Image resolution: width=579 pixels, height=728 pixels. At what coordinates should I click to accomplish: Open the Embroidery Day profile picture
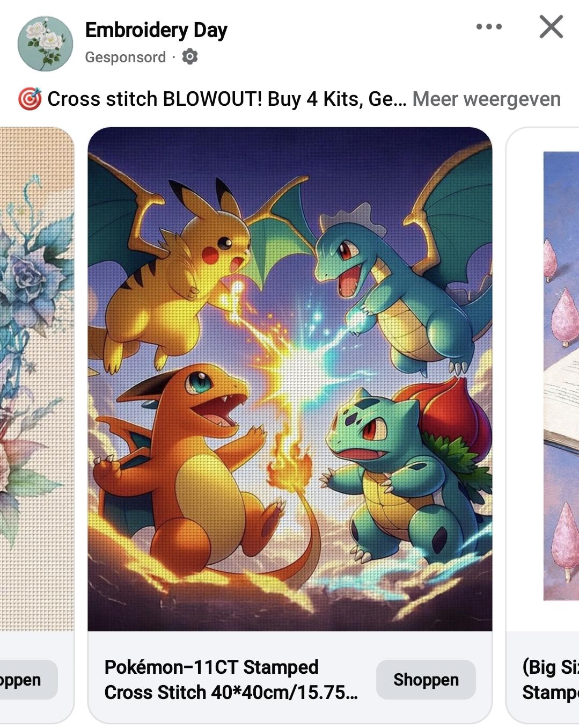click(45, 43)
